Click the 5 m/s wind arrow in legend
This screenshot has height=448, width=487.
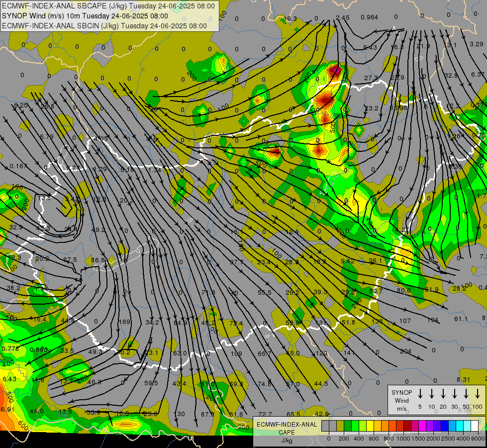(x=420, y=393)
